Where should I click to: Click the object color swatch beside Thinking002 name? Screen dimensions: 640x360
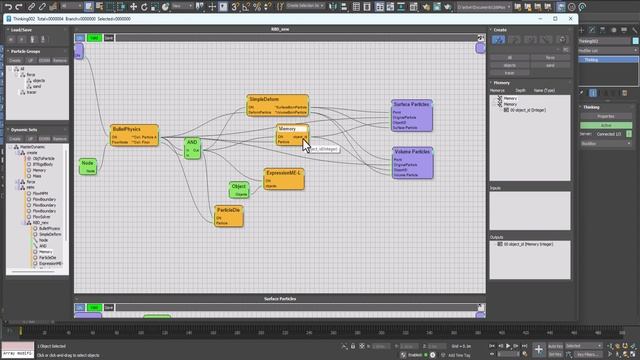(x=636, y=41)
